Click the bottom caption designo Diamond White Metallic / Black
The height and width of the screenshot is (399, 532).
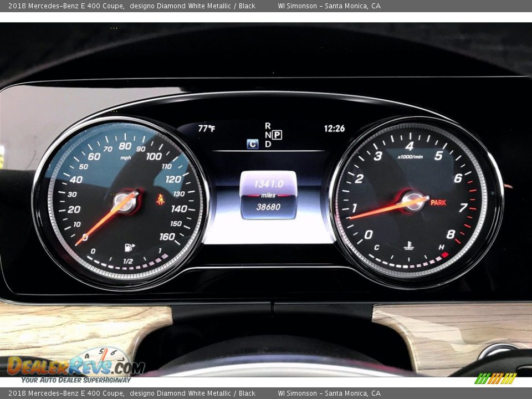(x=192, y=393)
